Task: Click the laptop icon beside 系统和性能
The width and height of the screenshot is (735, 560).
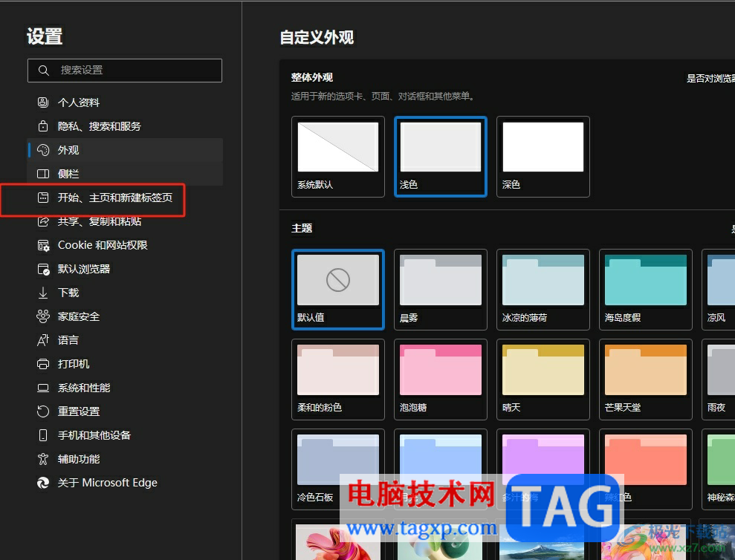Action: click(42, 388)
